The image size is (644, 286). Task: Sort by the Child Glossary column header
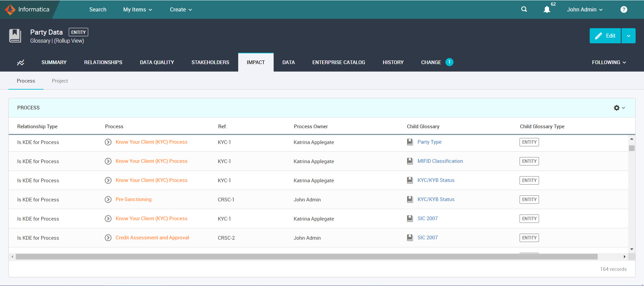point(423,127)
